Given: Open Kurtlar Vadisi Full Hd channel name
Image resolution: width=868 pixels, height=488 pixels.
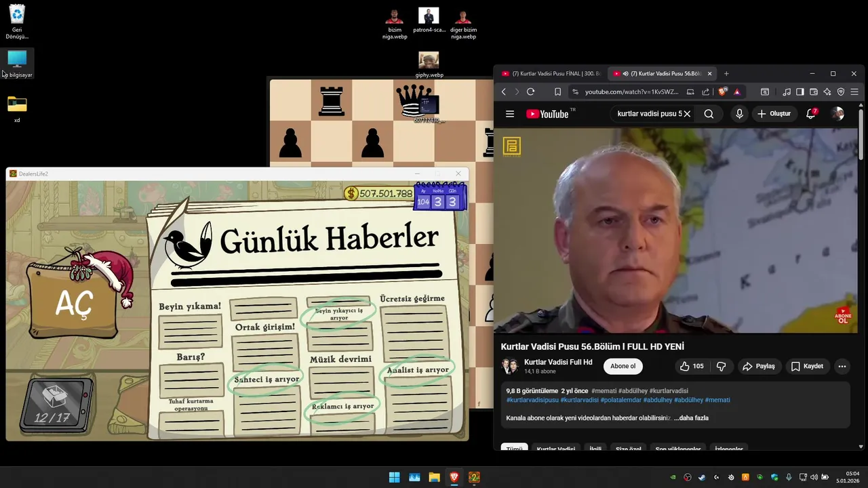Looking at the screenshot, I should (558, 362).
